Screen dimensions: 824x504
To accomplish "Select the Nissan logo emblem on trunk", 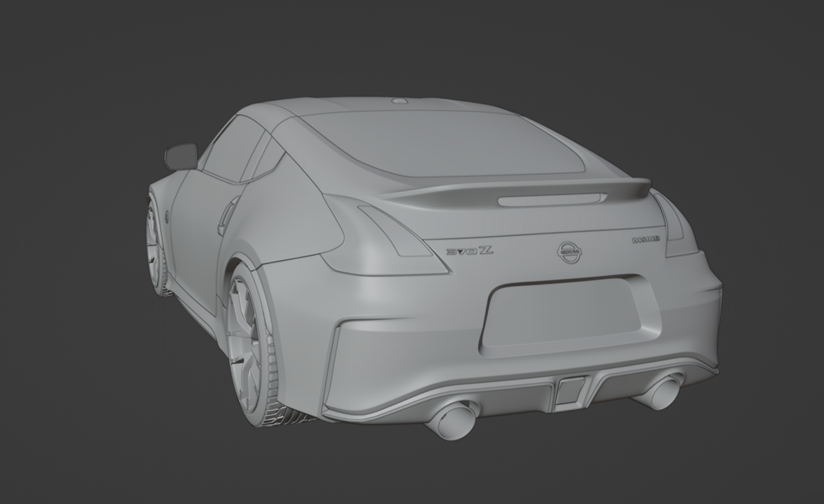I will tap(570, 251).
